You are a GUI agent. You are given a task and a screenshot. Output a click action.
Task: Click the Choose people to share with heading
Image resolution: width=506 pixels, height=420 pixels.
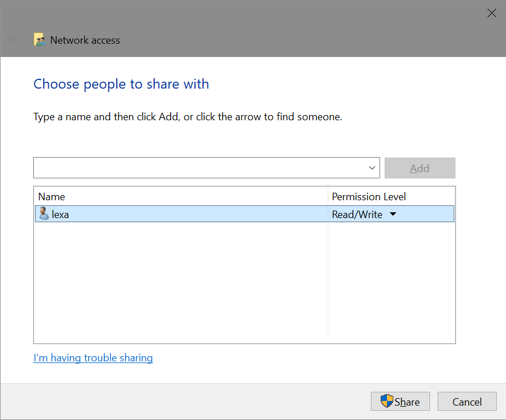click(121, 84)
